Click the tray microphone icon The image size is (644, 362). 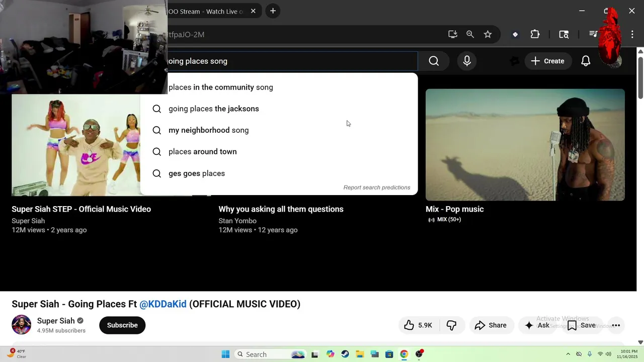point(590,354)
